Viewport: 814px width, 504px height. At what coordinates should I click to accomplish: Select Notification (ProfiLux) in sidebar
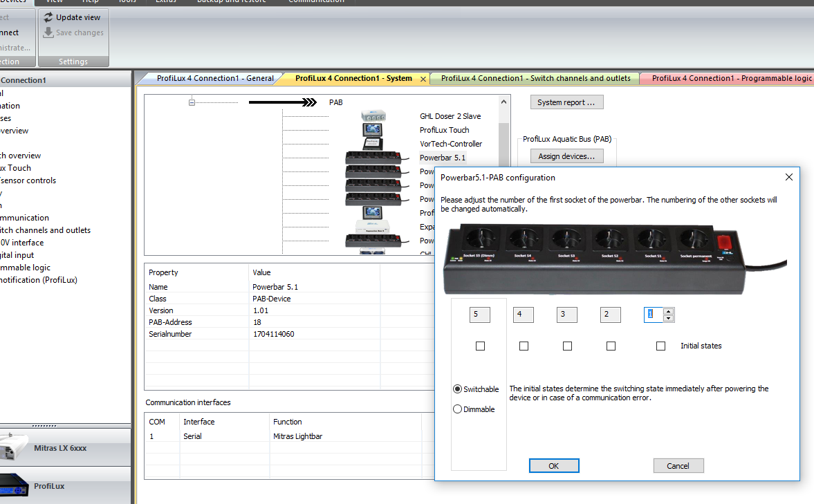[x=39, y=280]
